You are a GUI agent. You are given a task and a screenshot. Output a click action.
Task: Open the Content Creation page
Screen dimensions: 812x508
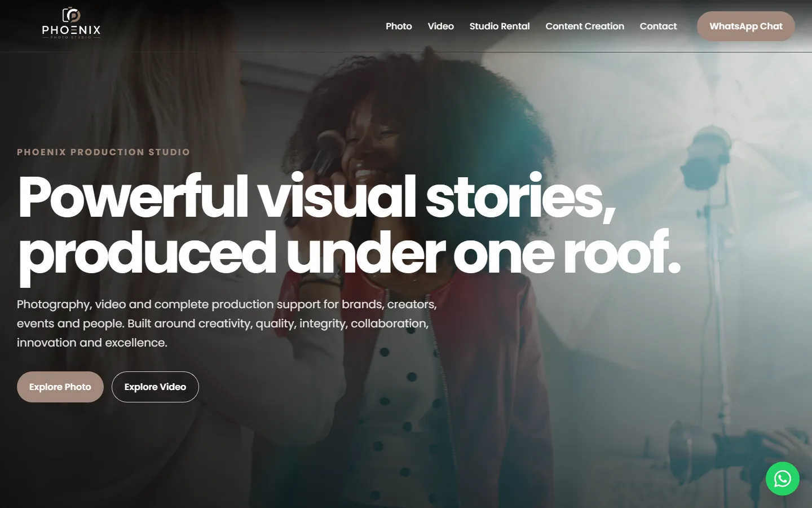tap(585, 26)
